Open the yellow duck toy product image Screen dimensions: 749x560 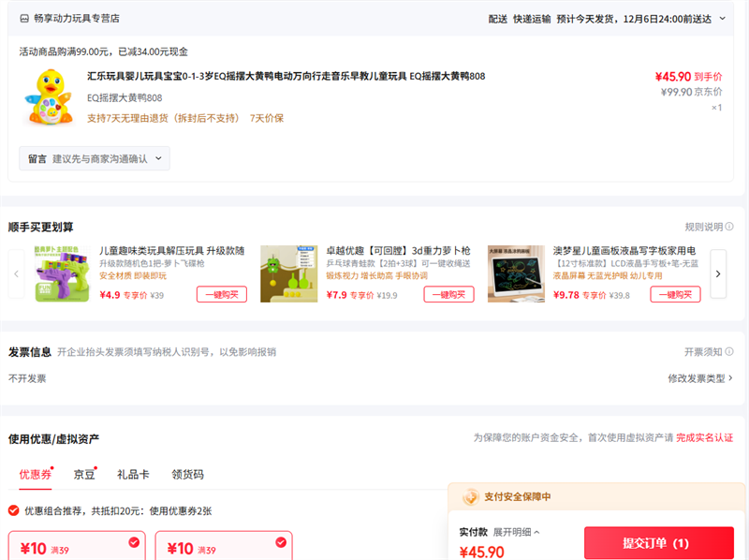point(49,97)
